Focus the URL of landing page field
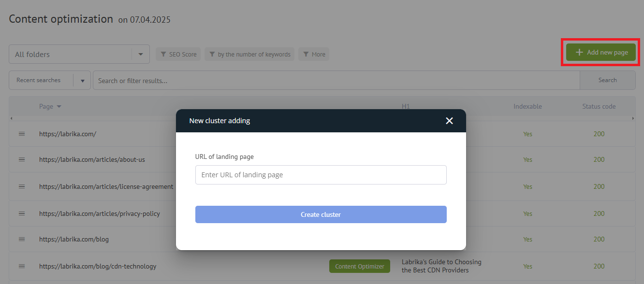The width and height of the screenshot is (644, 284). 321,175
